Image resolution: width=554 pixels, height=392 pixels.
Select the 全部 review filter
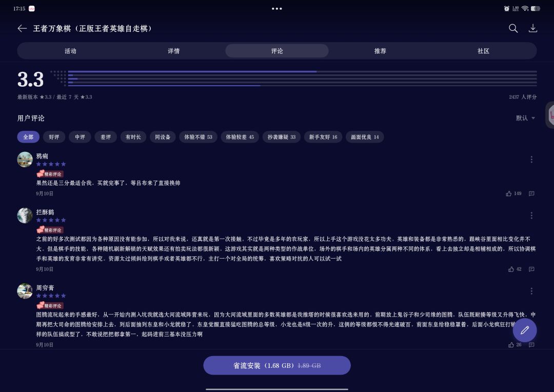(28, 137)
